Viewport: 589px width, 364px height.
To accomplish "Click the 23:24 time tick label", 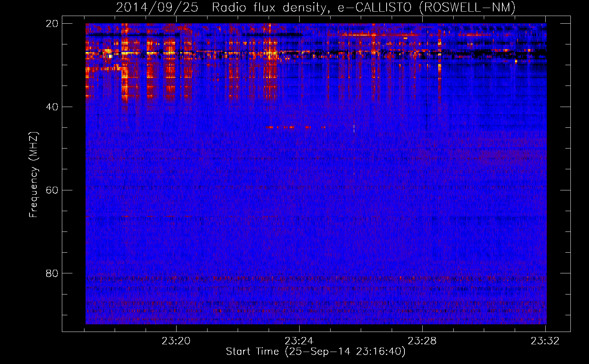I will pyautogui.click(x=299, y=341).
